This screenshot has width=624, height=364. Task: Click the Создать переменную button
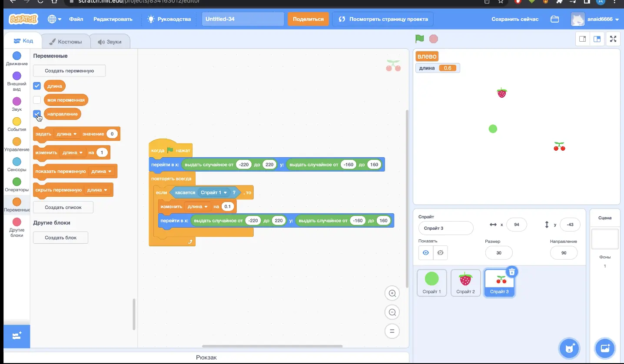70,71
